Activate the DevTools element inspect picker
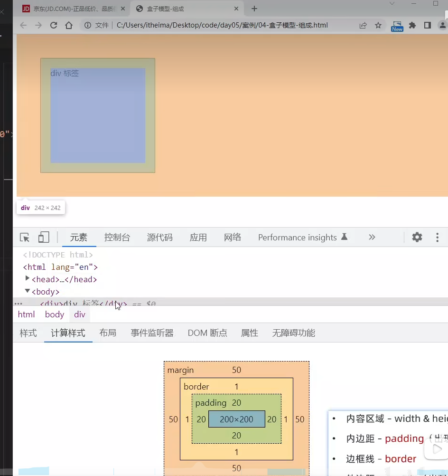The width and height of the screenshot is (448, 476). (x=25, y=238)
